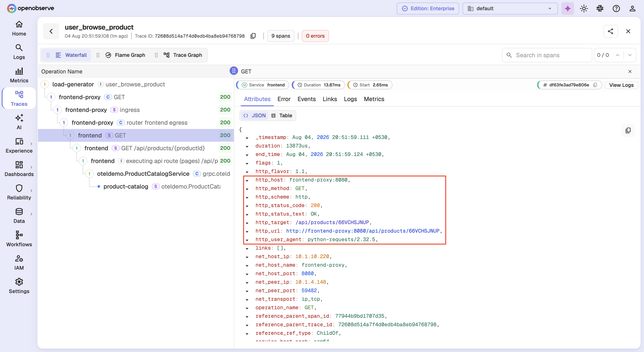Go back with the left arrow
Image resolution: width=644 pixels, height=352 pixels.
tap(51, 31)
